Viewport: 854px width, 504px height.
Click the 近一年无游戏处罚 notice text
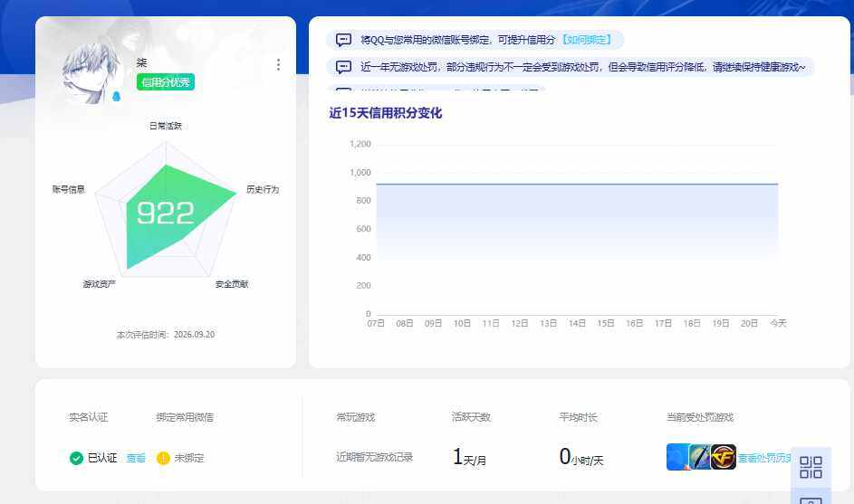tap(582, 67)
